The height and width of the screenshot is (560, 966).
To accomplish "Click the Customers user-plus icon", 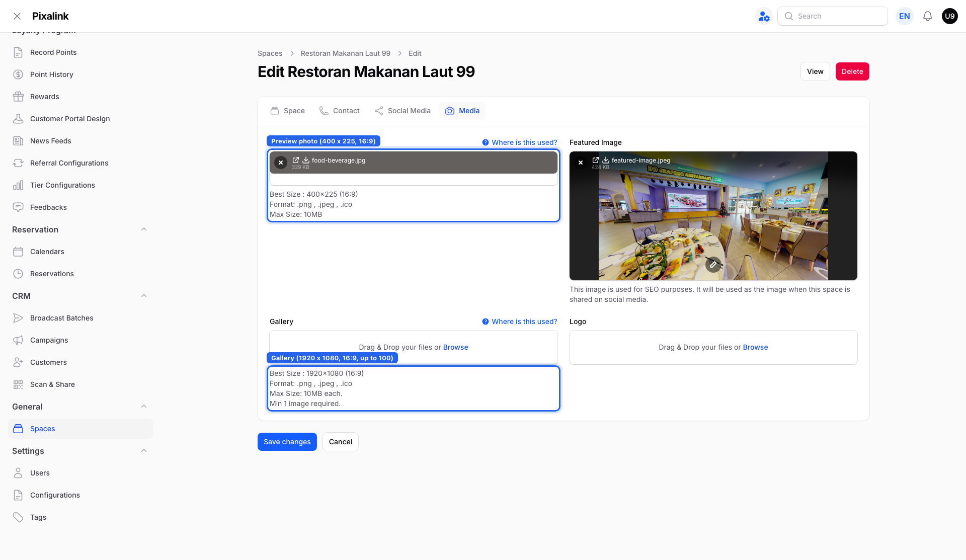I will tap(18, 362).
